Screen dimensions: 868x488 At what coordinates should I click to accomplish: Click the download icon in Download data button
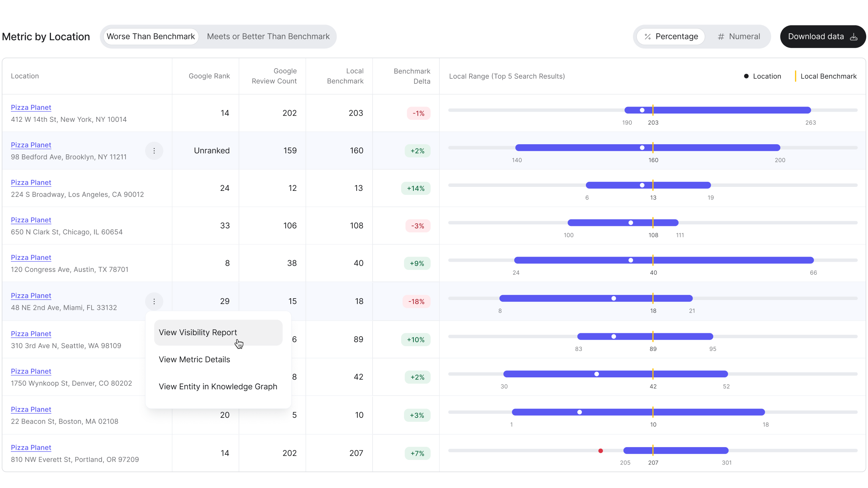click(854, 37)
